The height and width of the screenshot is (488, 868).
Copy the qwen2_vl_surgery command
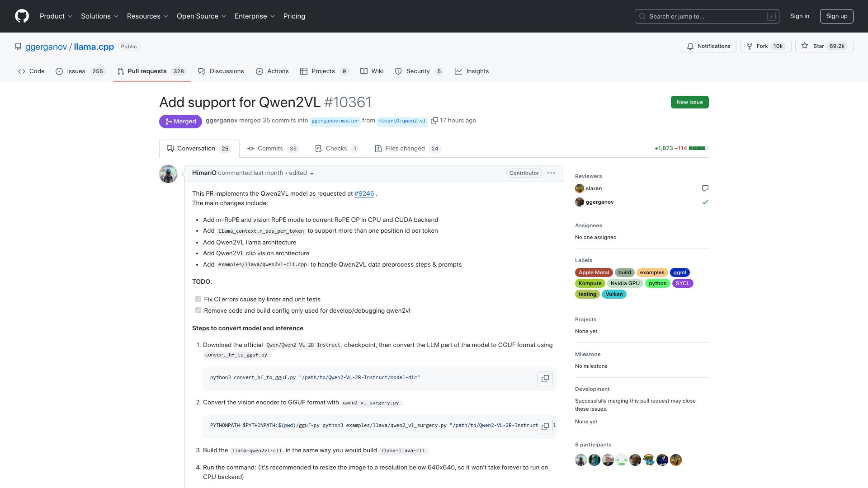545,427
